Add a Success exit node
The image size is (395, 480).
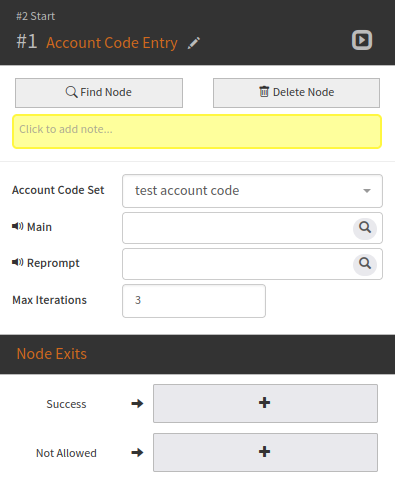(x=265, y=403)
